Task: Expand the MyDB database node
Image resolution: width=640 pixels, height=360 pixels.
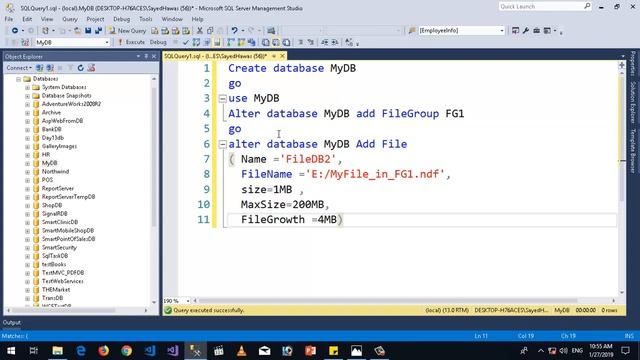Action: 27,163
